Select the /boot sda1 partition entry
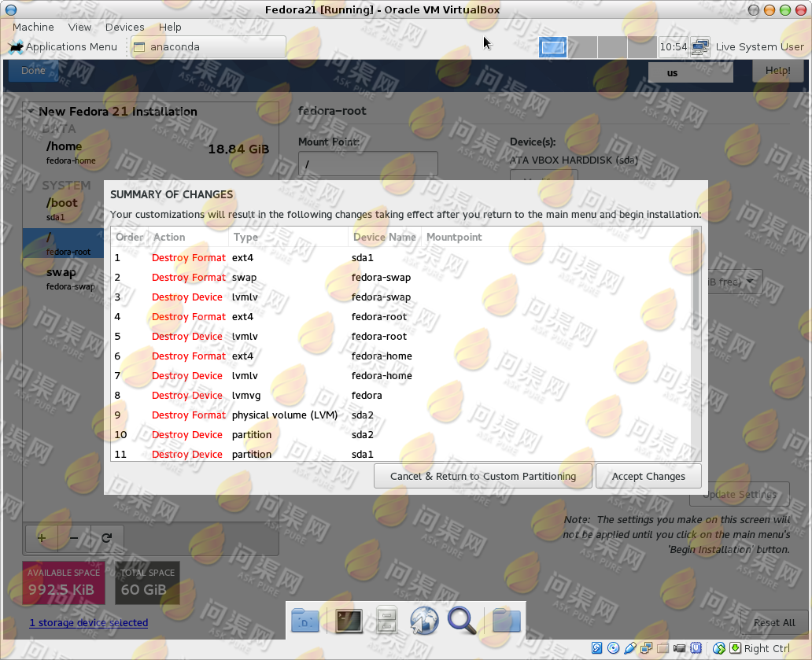 tap(63, 208)
